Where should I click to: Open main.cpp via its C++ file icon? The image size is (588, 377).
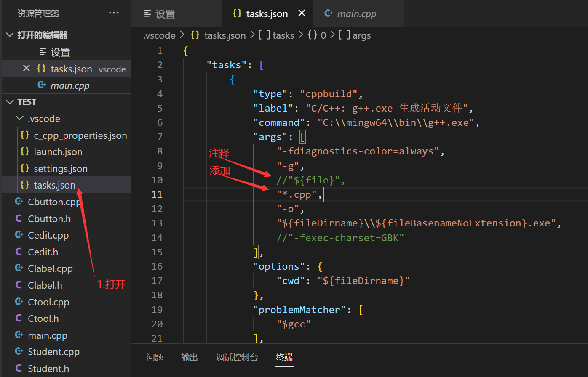(18, 335)
